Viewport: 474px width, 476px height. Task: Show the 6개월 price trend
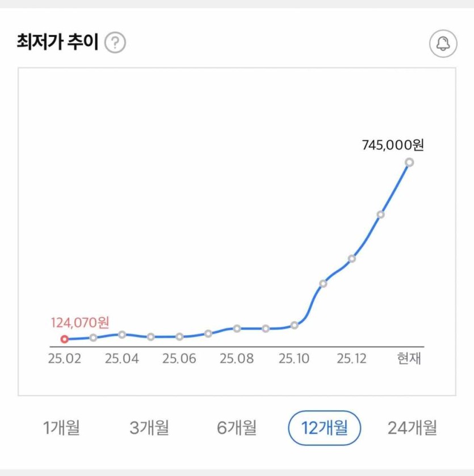click(236, 427)
